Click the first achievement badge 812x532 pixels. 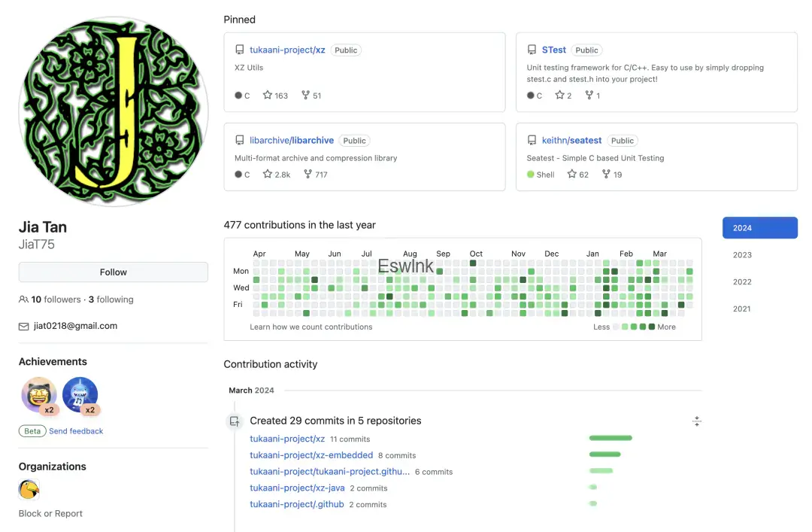pos(38,395)
